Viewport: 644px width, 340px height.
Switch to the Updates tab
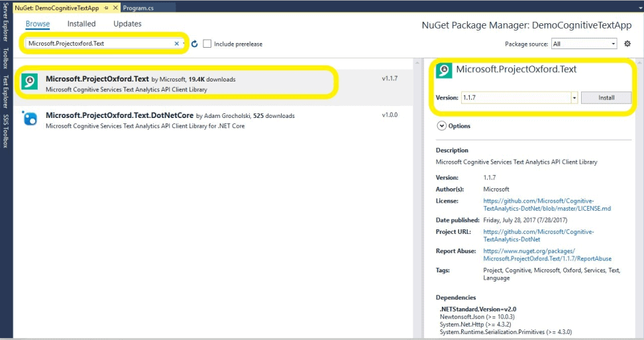(x=127, y=24)
